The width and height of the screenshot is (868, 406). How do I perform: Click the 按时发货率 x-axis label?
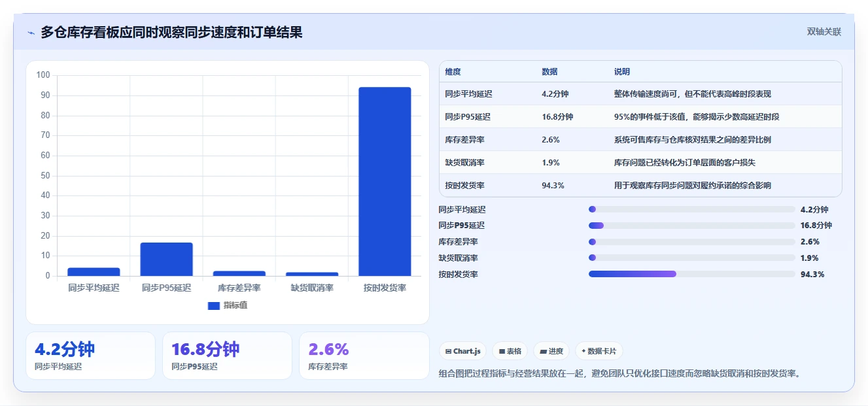(x=385, y=288)
